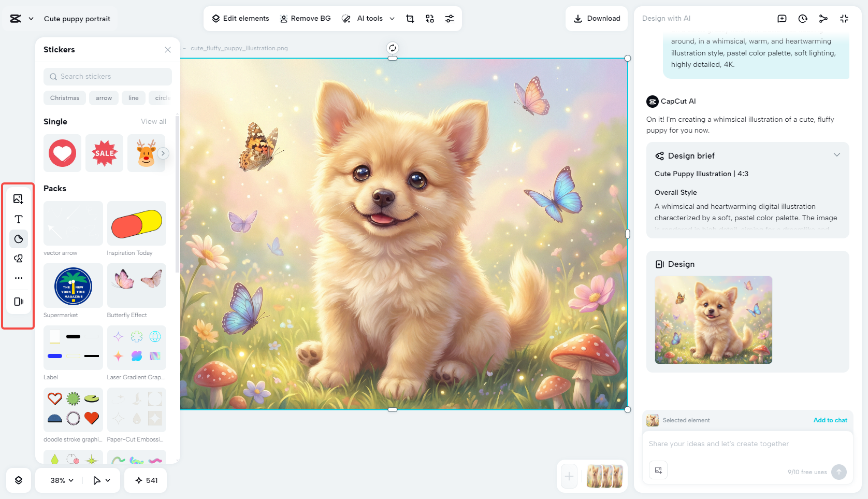Click the 541 credits indicator
This screenshot has height=499, width=868.
(x=147, y=480)
